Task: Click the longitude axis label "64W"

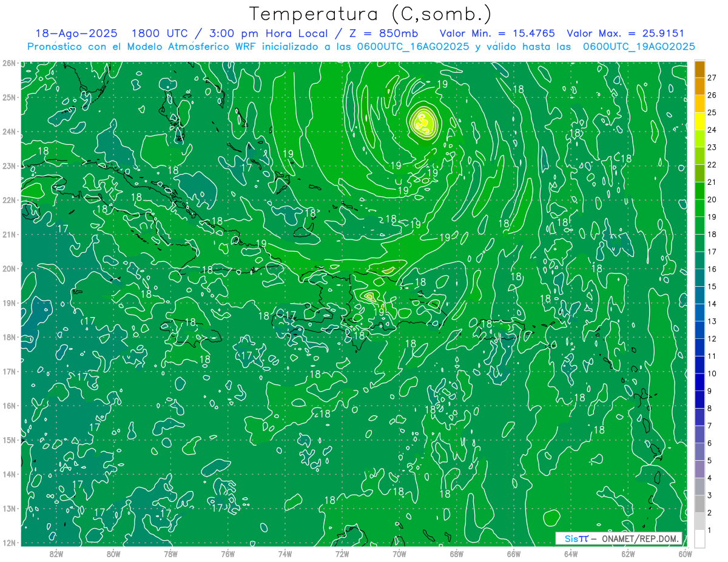Action: click(x=571, y=554)
